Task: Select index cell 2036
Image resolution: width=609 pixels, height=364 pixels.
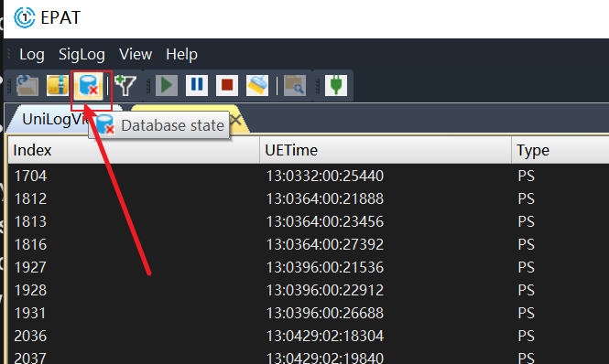Action: 31,336
